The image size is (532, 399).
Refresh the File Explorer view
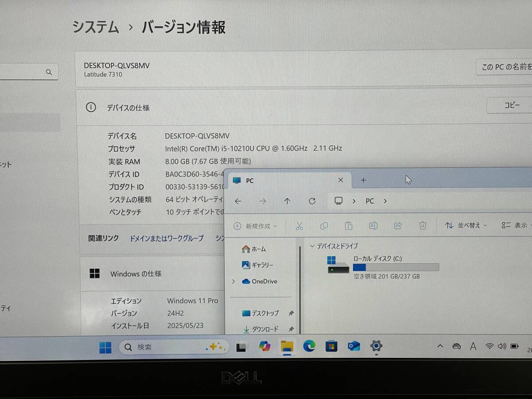pyautogui.click(x=312, y=201)
